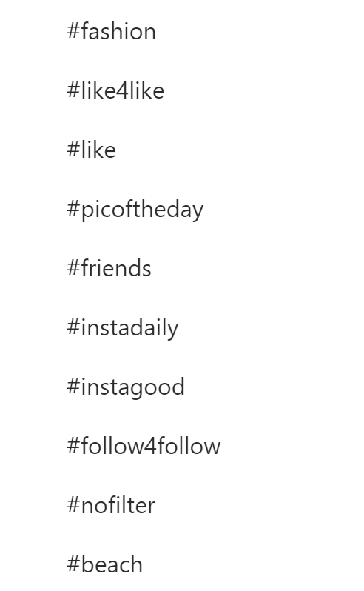Screen dimensions: 364x591
Task: Open the #beach hashtag
Action: coord(104,564)
